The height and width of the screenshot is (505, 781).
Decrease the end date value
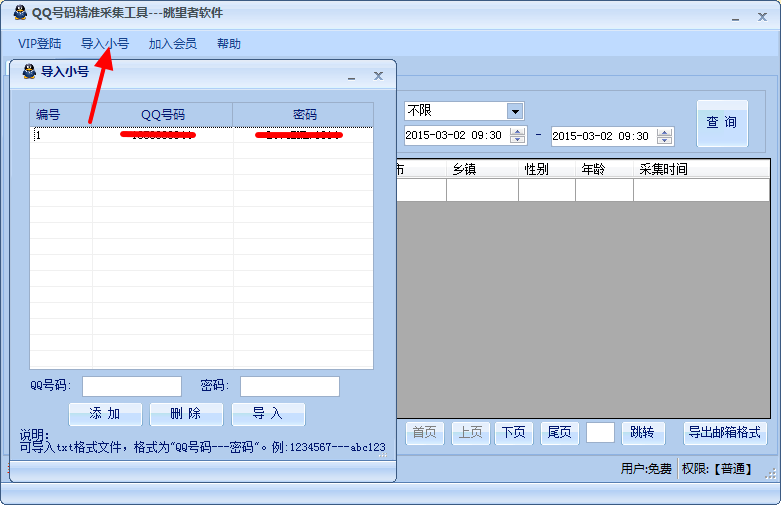664,140
